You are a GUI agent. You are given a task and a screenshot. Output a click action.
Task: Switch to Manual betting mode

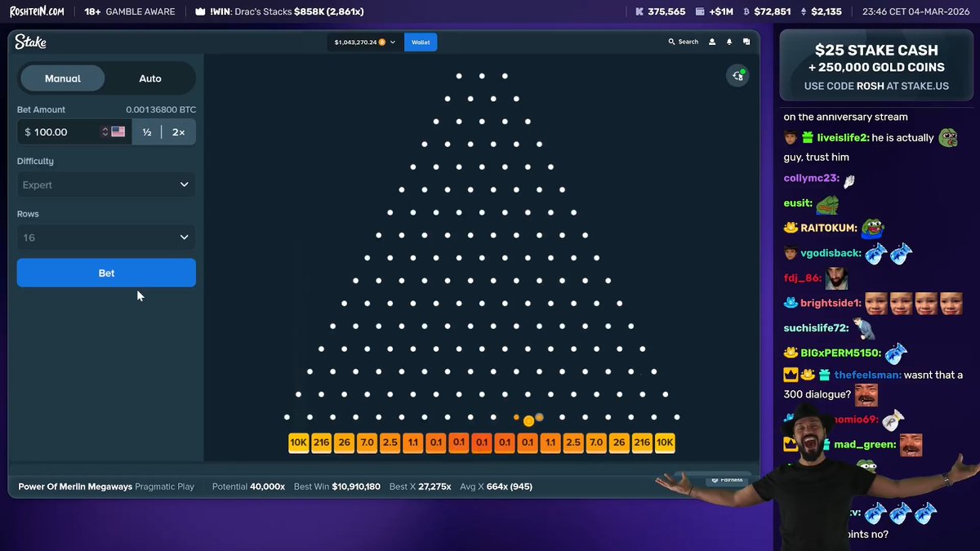tap(63, 78)
